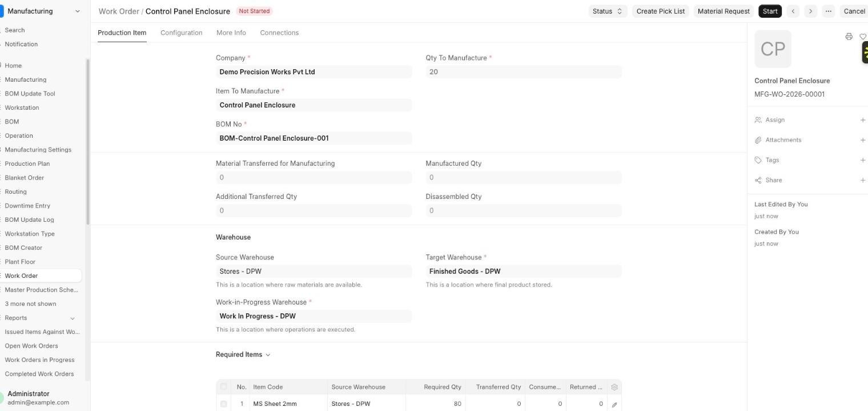Click the print icon in the sidebar
The height and width of the screenshot is (411, 868).
point(849,37)
